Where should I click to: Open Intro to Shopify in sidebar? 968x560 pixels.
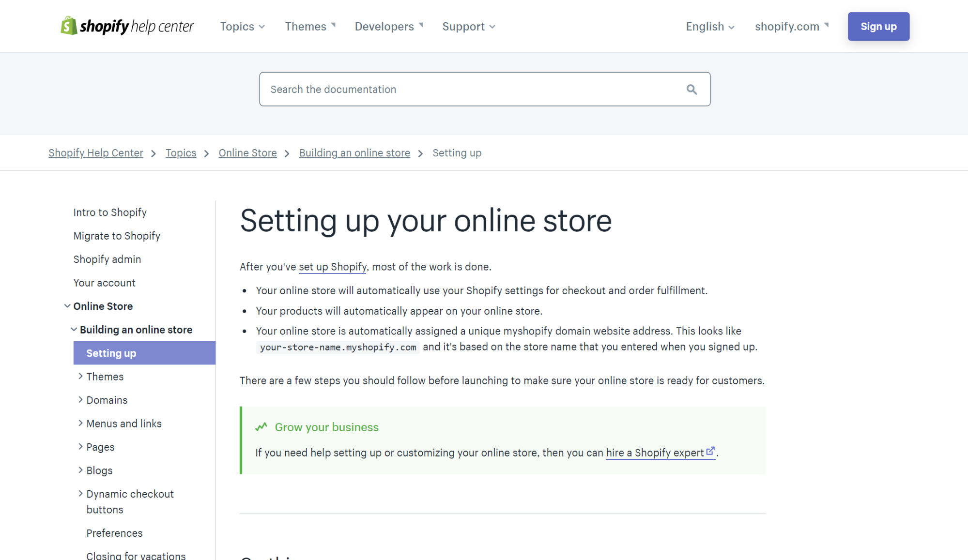point(110,212)
